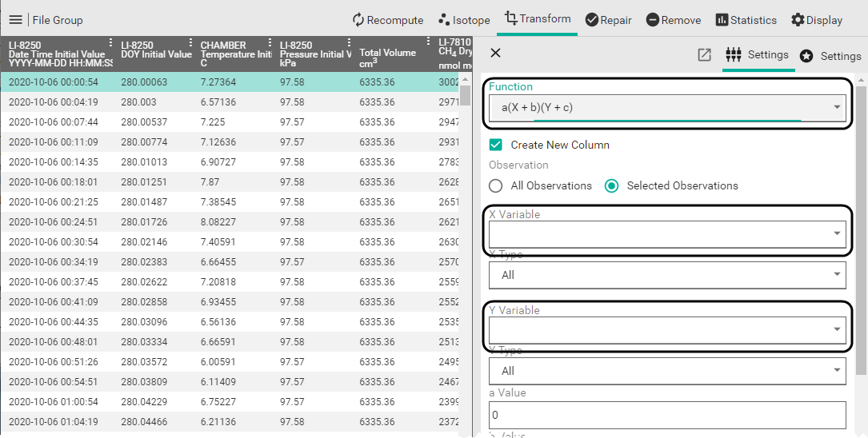868x438 pixels.
Task: Click the a Value input field
Action: point(667,415)
